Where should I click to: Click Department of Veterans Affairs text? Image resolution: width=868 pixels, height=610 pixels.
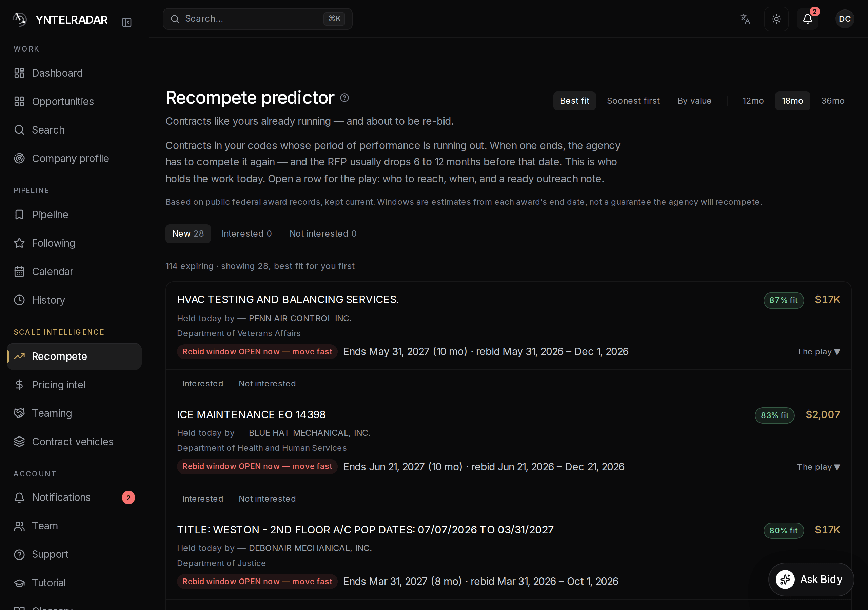239,334
